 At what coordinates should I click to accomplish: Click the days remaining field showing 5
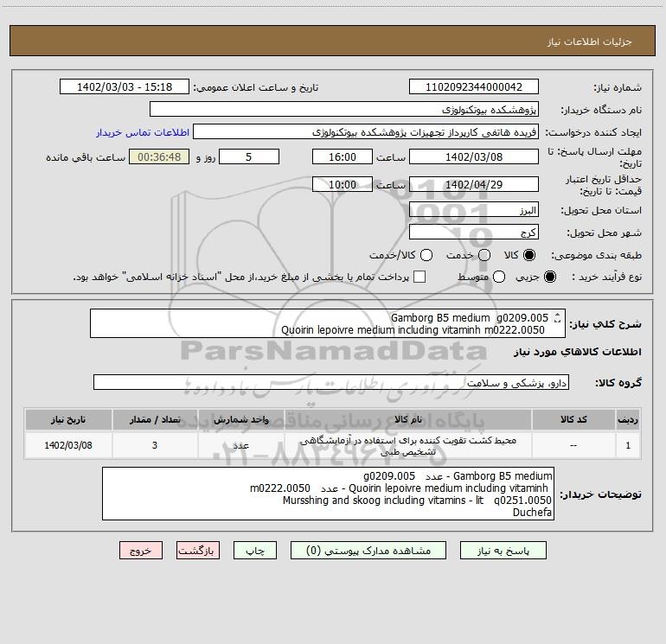pos(249,157)
